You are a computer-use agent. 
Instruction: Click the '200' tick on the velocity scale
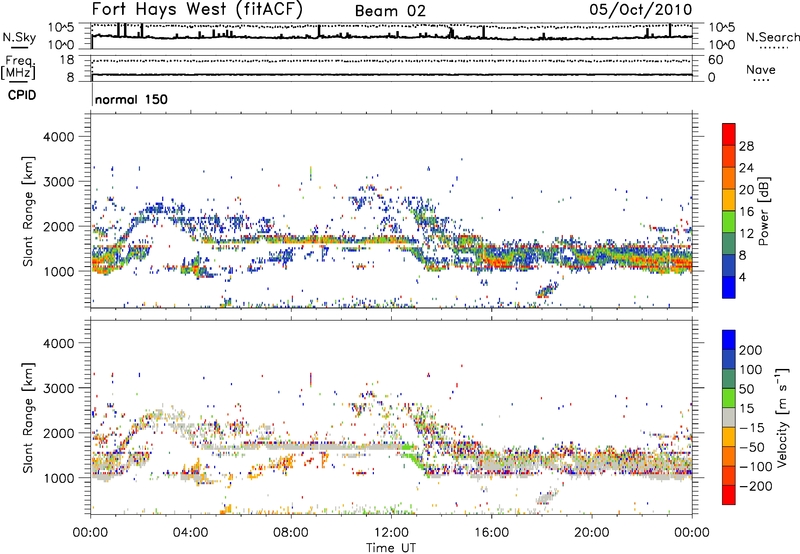751,350
